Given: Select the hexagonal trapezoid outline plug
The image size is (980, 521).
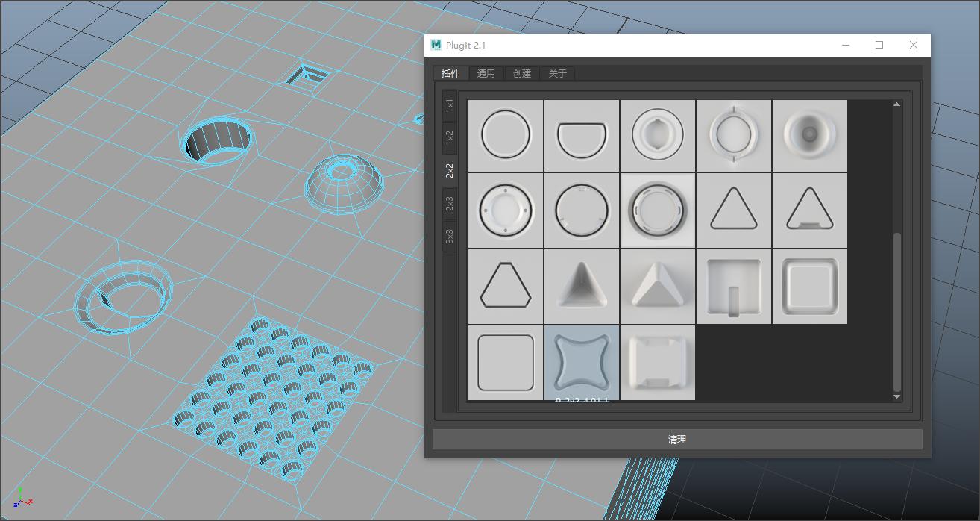Looking at the screenshot, I should click(x=506, y=286).
